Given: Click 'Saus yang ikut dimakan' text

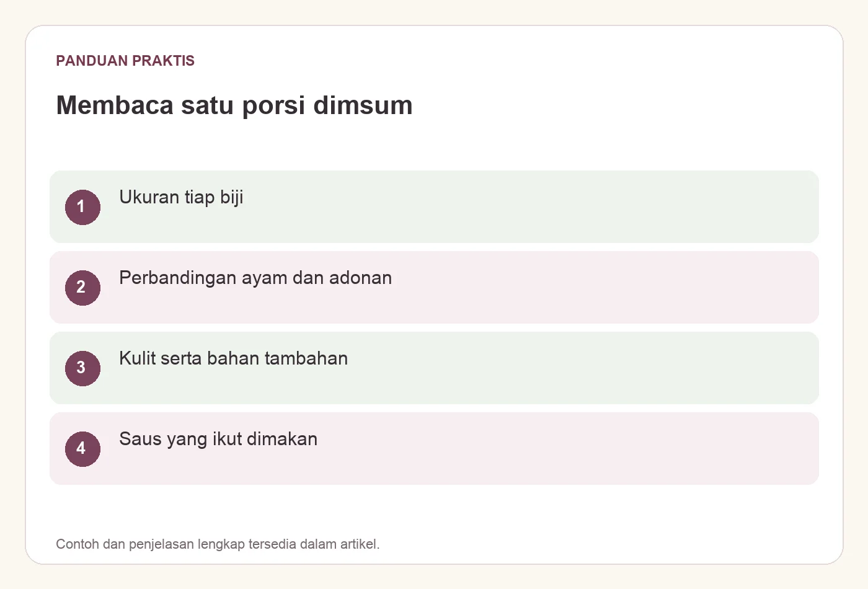Looking at the screenshot, I should (218, 439).
